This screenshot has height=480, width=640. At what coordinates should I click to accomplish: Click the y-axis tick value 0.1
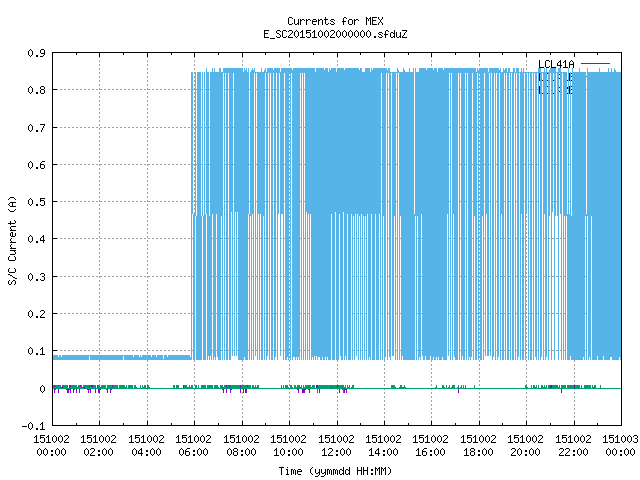(x=36, y=351)
